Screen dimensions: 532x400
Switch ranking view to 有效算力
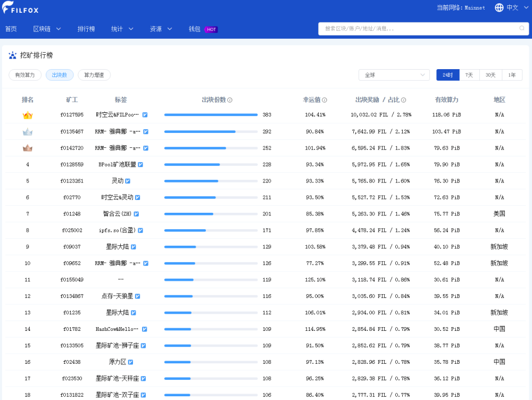(24, 75)
